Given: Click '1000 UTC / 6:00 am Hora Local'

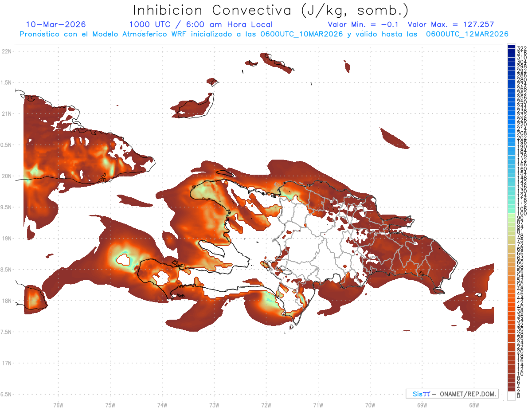Looking at the screenshot, I should tap(201, 24).
